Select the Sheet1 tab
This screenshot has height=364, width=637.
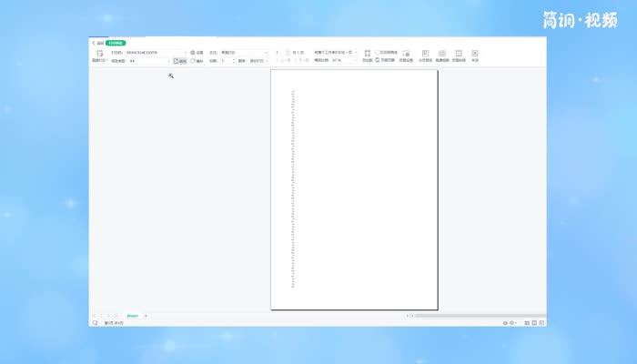click(132, 316)
